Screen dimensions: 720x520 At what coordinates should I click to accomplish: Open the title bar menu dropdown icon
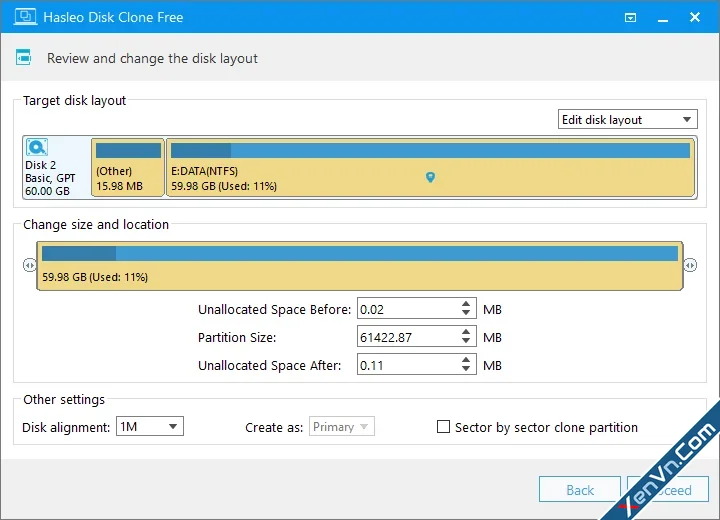click(630, 17)
